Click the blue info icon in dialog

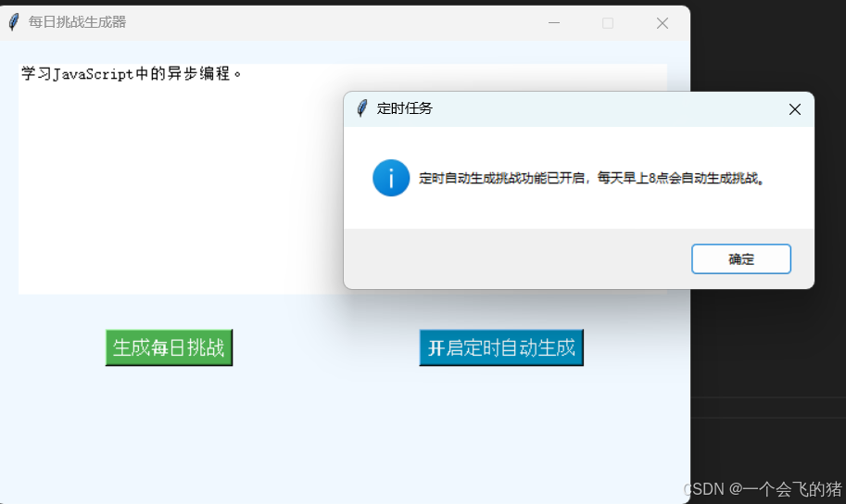391,178
